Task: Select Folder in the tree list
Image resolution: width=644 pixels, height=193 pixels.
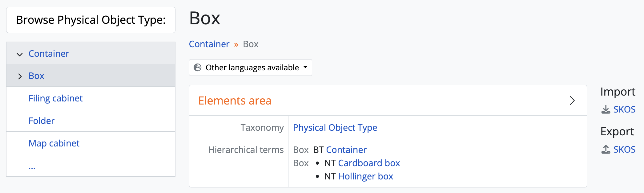Action: (x=41, y=121)
